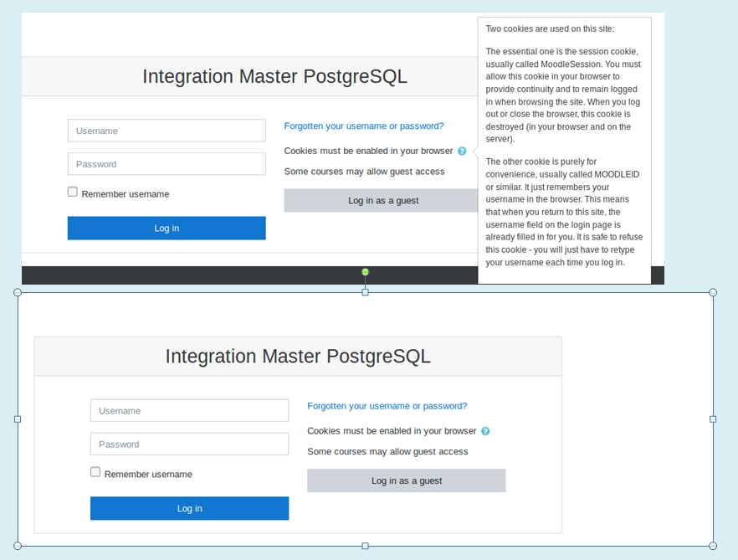This screenshot has width=738, height=560.
Task: Click 'Some courses may allow guest access' in the bottom form
Action: point(388,452)
